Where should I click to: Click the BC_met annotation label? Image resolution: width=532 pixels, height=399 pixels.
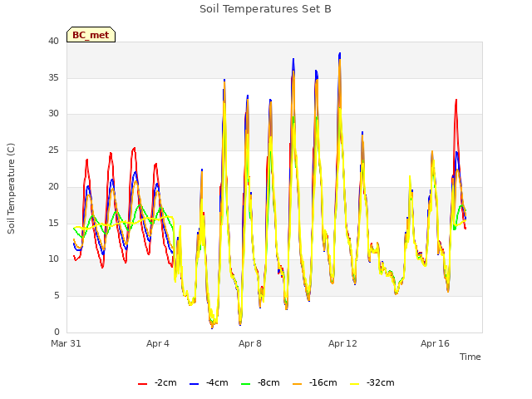91,35
